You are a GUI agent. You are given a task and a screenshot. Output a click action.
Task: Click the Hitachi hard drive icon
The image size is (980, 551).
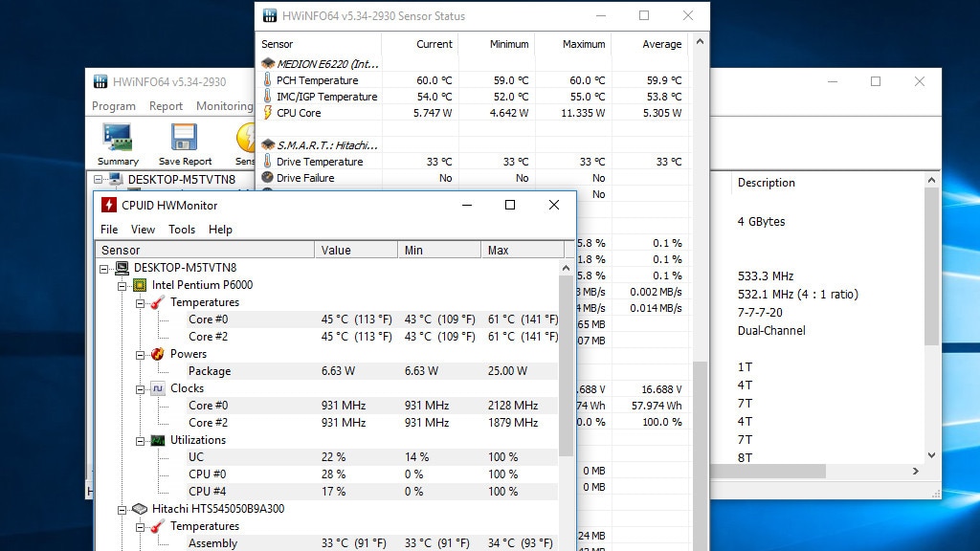140,509
